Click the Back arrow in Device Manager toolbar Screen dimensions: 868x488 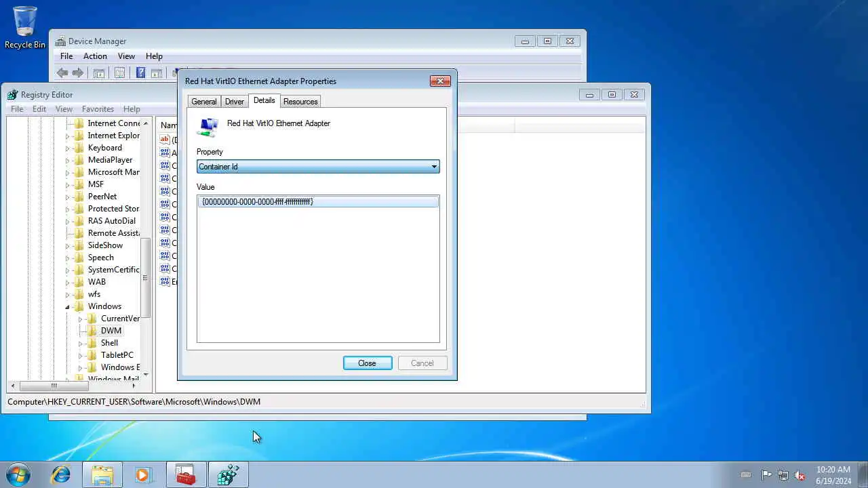62,73
